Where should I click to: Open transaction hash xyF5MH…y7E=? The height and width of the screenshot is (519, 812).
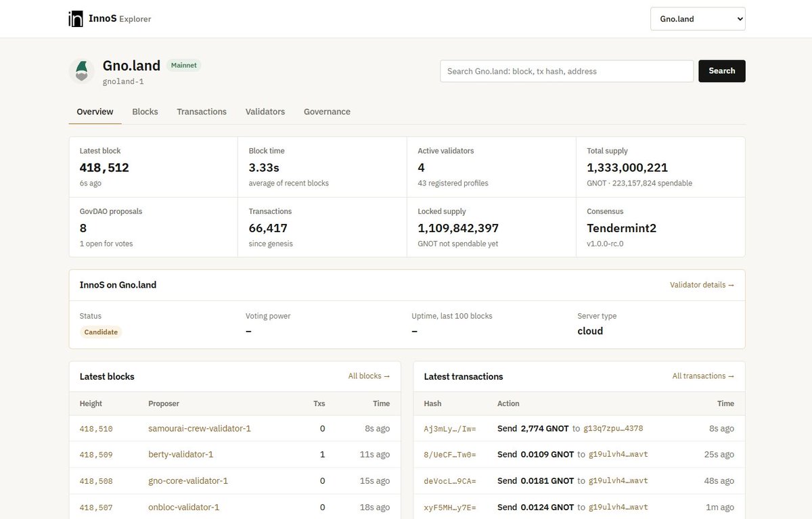[x=450, y=507]
